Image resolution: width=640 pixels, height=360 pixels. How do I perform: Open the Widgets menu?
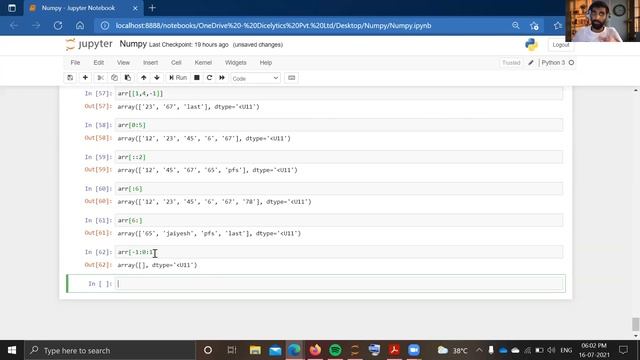pos(236,62)
